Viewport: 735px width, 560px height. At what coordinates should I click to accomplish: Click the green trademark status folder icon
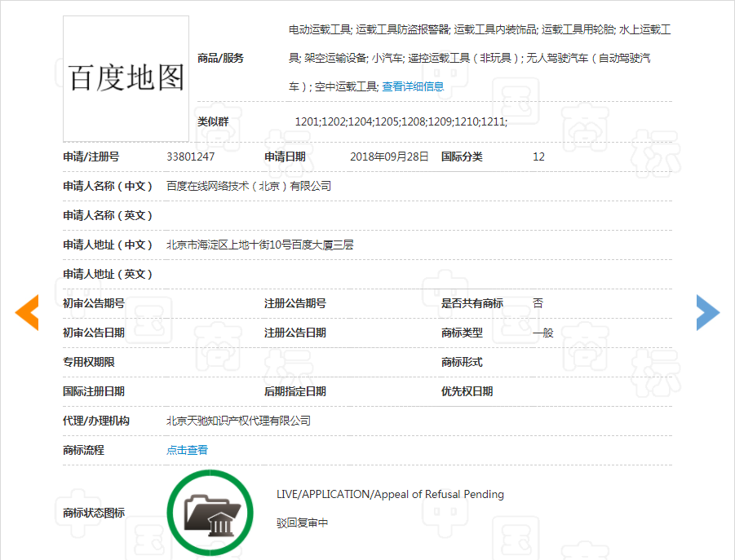(x=210, y=513)
